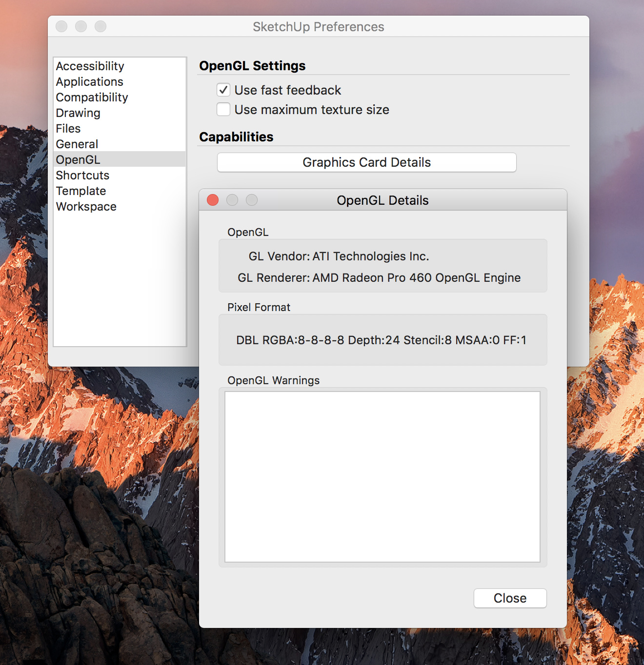This screenshot has width=644, height=665.
Task: Click inside the OpenGL Warnings text area
Action: [382, 477]
